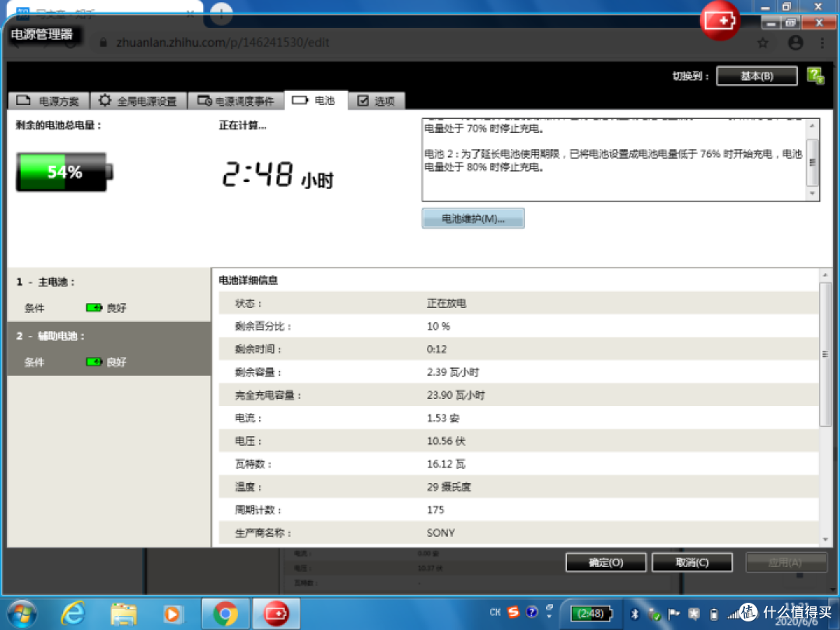Click the 状态 row value 正在放电

[446, 303]
